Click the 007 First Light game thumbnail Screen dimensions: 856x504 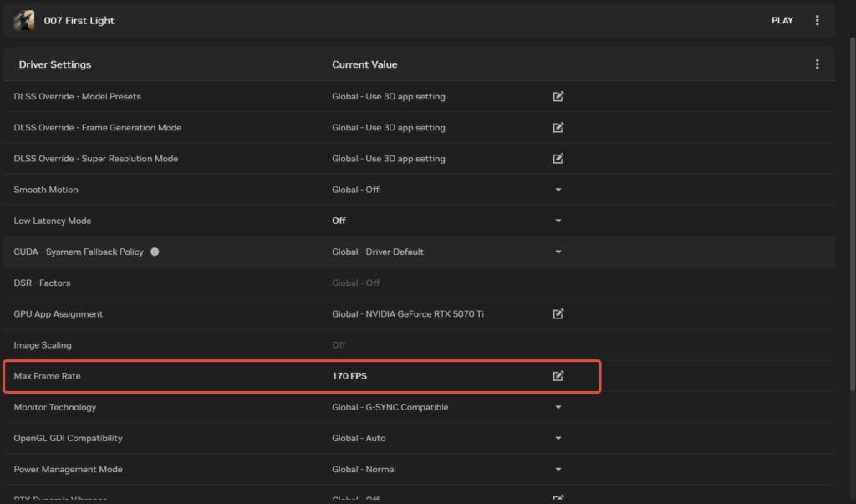coord(24,20)
